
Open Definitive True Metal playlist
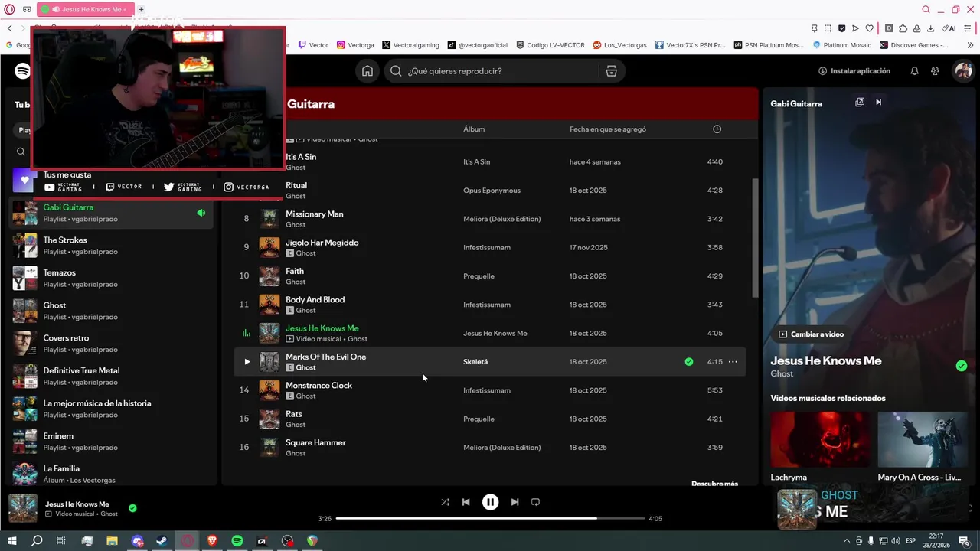click(x=113, y=376)
